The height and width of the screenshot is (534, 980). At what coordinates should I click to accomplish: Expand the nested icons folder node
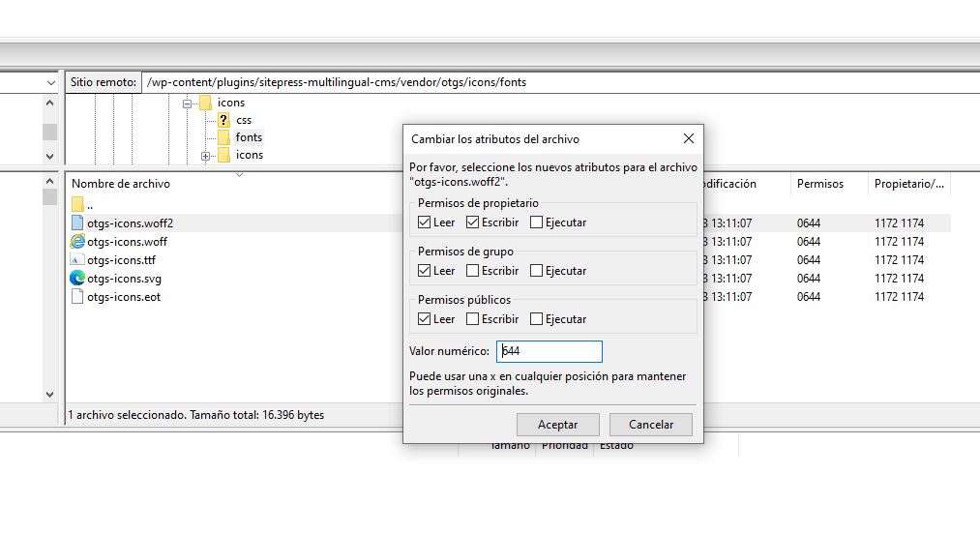[x=206, y=156]
